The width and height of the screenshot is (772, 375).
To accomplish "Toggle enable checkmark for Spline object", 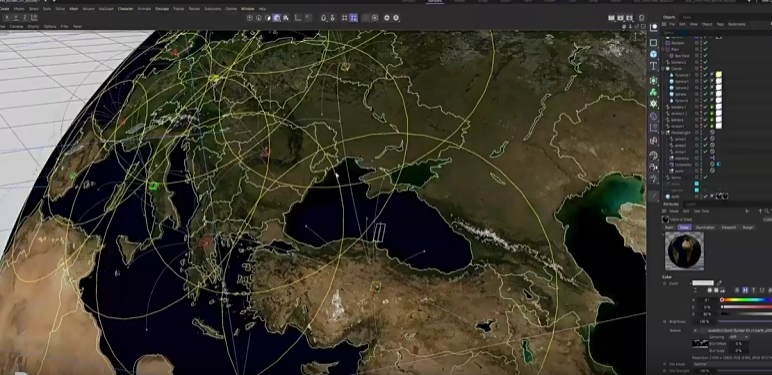I will coord(706,177).
